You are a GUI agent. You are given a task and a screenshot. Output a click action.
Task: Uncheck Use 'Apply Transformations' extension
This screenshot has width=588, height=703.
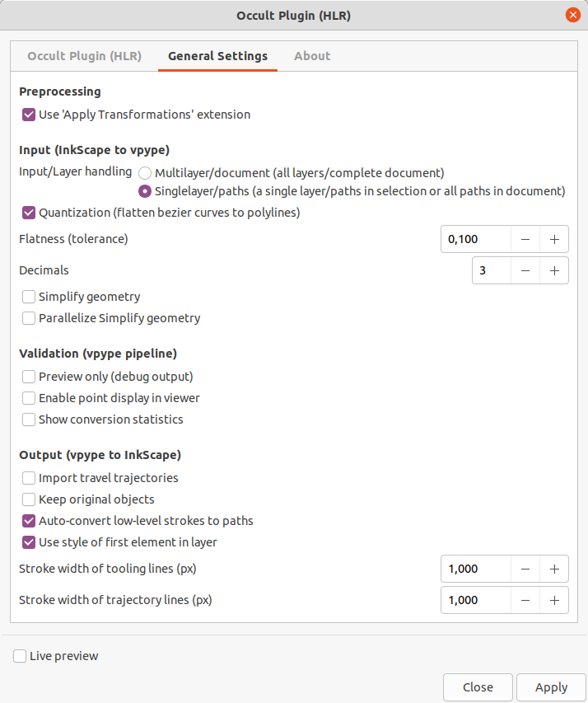pyautogui.click(x=29, y=115)
